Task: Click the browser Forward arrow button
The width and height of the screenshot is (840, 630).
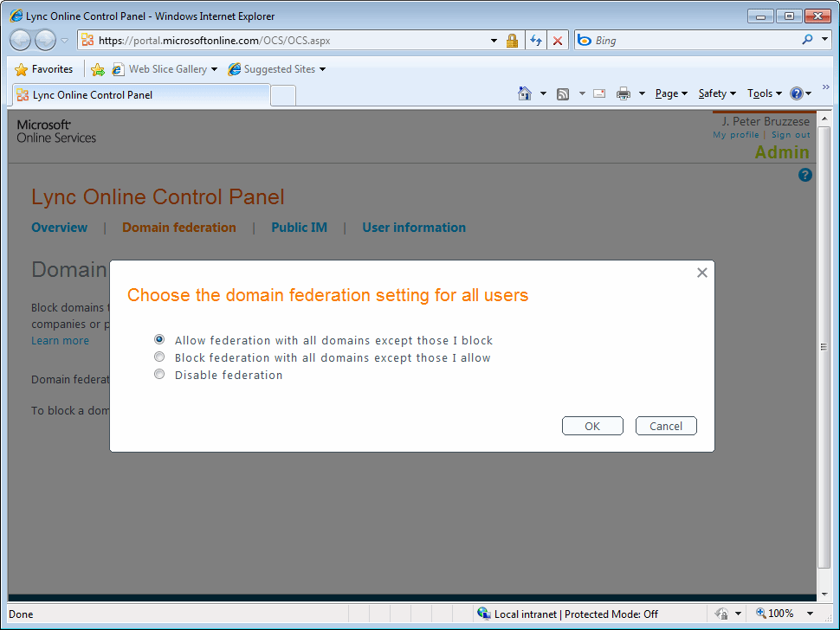Action: point(45,40)
